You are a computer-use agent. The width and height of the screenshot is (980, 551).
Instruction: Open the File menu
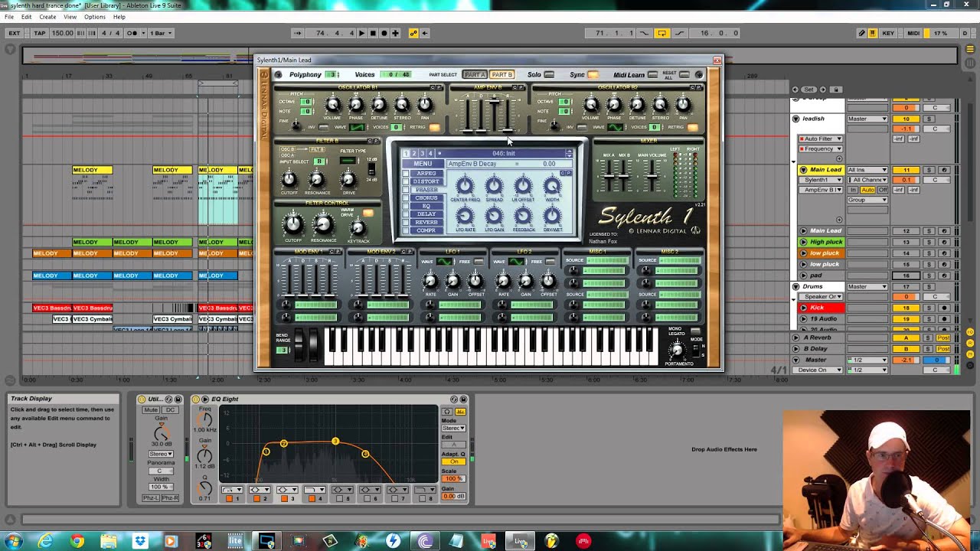[x=9, y=17]
